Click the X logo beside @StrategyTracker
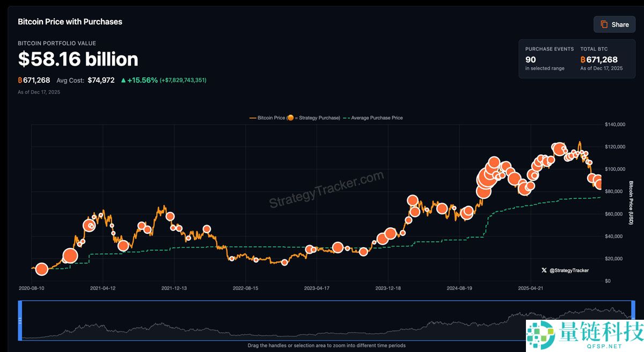This screenshot has width=644, height=352. pos(544,270)
